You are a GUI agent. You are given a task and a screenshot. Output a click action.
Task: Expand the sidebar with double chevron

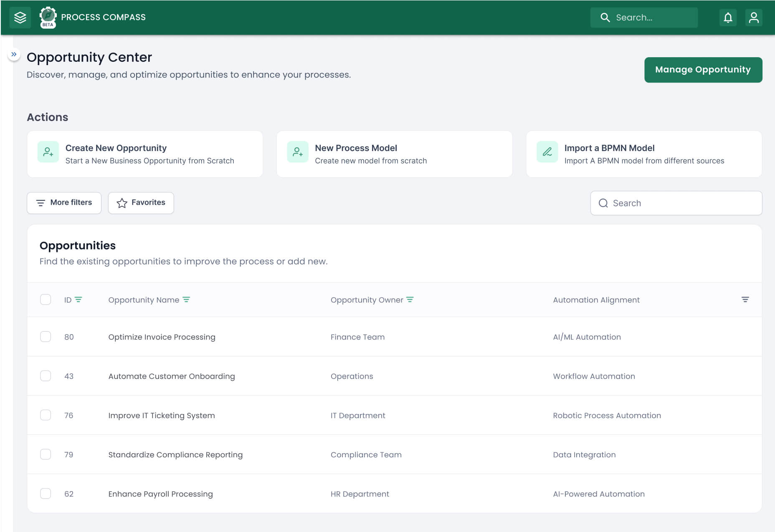[x=14, y=54]
